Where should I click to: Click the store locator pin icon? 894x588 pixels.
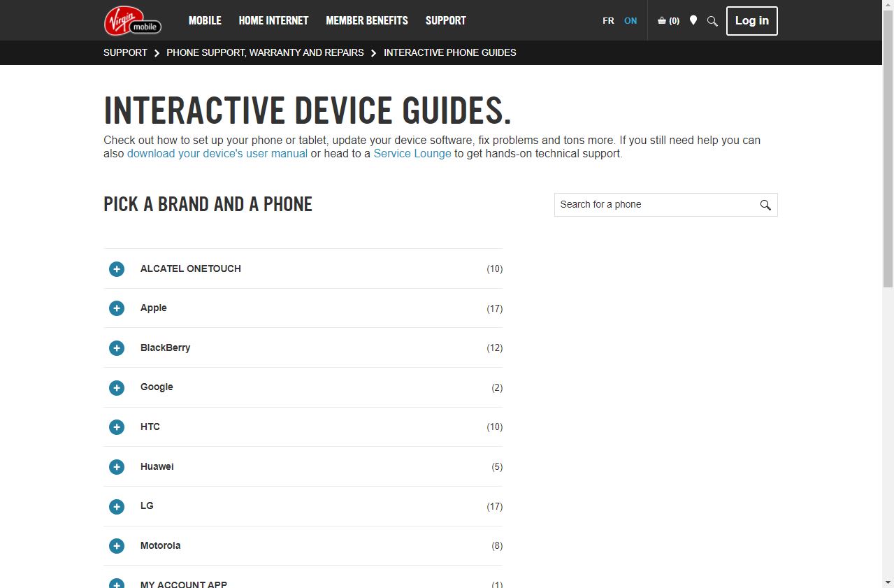point(693,20)
